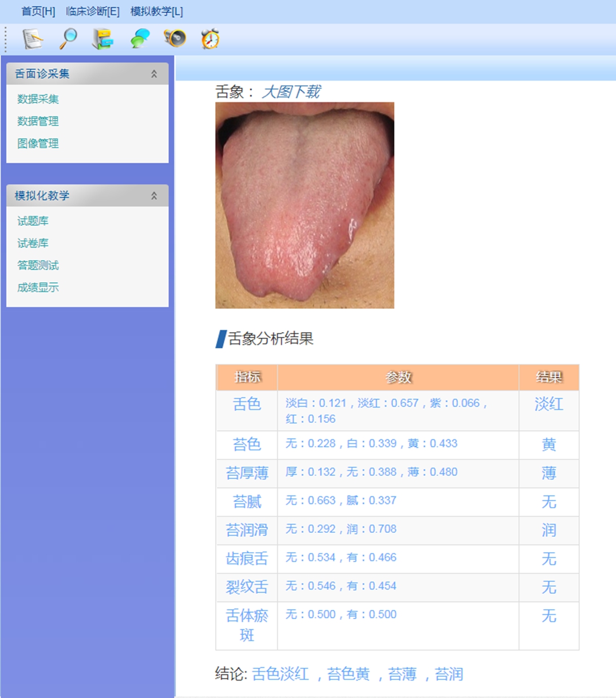Viewport: 616px width, 698px height.
Task: Click the file cabinet toolbar icon
Action: click(x=103, y=39)
